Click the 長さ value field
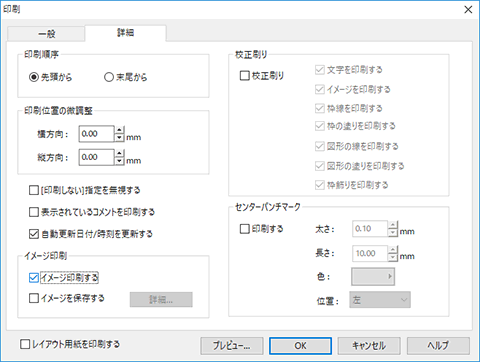Screen dimensions: 480x362 pos(370,253)
